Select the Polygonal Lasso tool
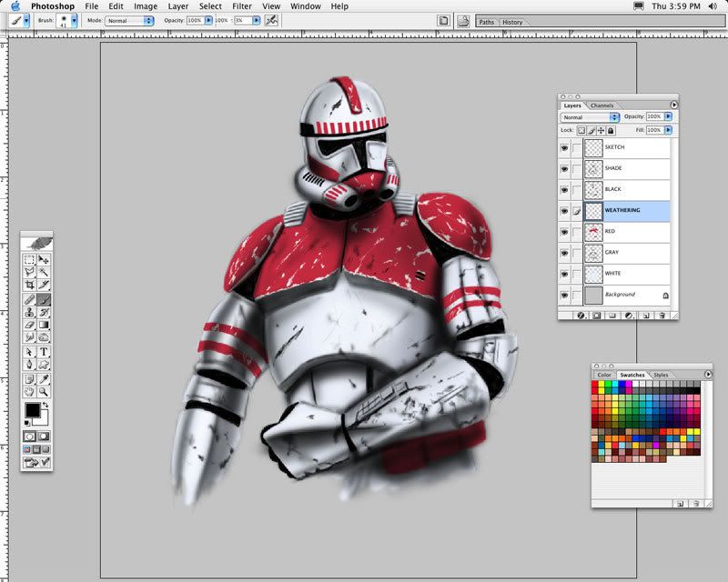Screen dimensions: 728x582 point(29,272)
